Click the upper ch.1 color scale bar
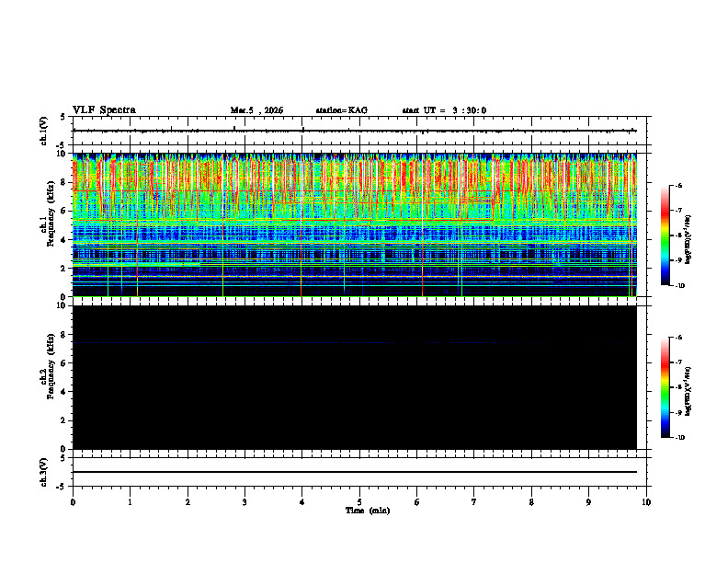The width and height of the screenshot is (728, 563). pyautogui.click(x=665, y=236)
